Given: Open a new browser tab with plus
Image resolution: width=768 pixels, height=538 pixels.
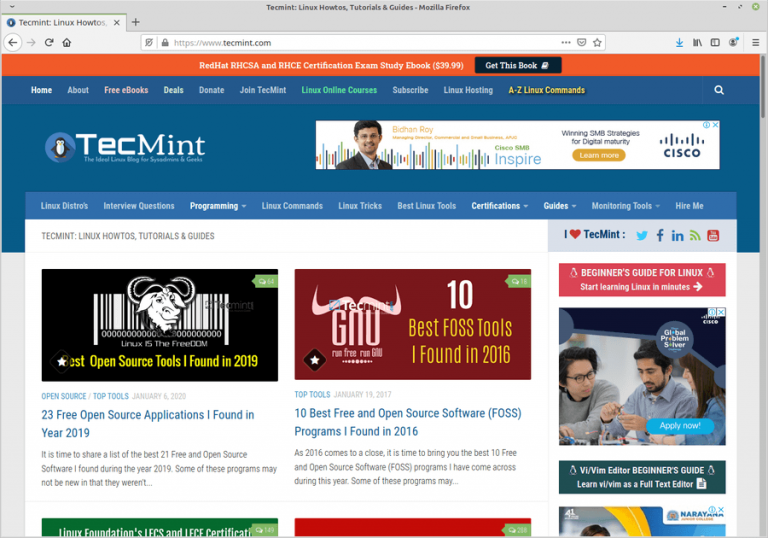Looking at the screenshot, I should [136, 22].
